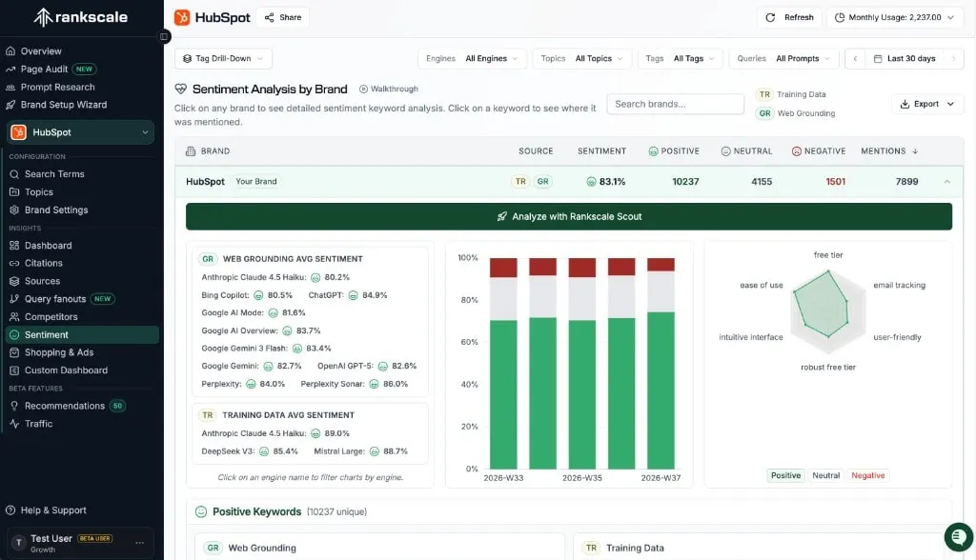
Task: Click the Share icon button
Action: [269, 17]
